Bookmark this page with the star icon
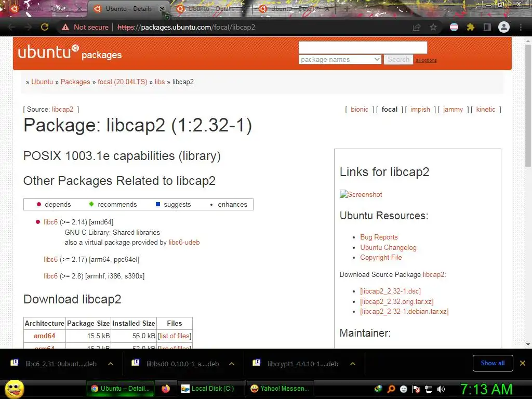Screen dimensions: 532x399 tap(433, 27)
